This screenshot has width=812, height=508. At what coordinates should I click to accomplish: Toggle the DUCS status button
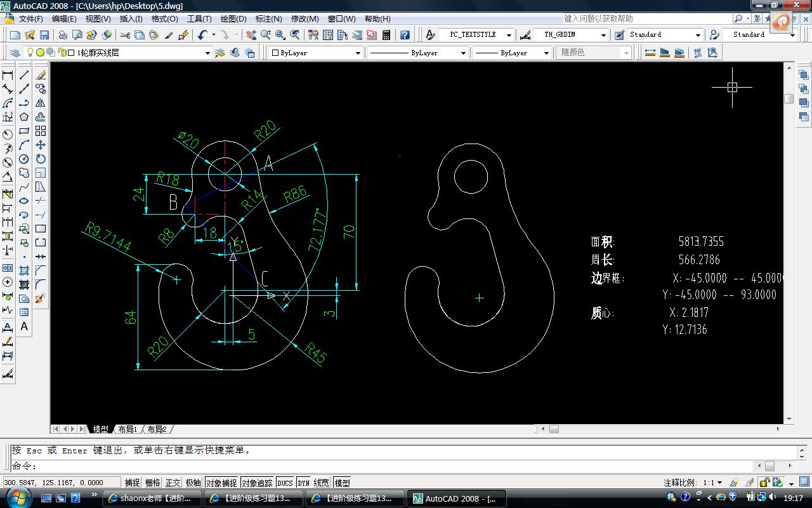(x=285, y=483)
